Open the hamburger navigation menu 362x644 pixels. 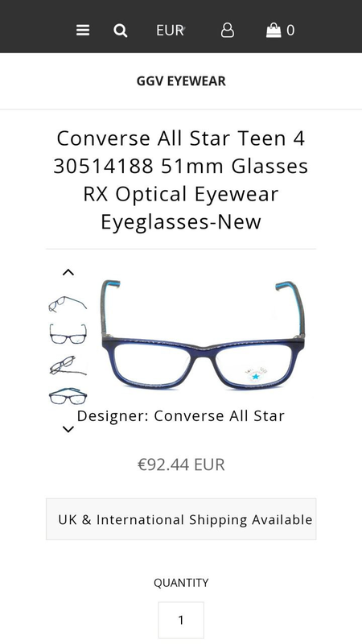83,31
